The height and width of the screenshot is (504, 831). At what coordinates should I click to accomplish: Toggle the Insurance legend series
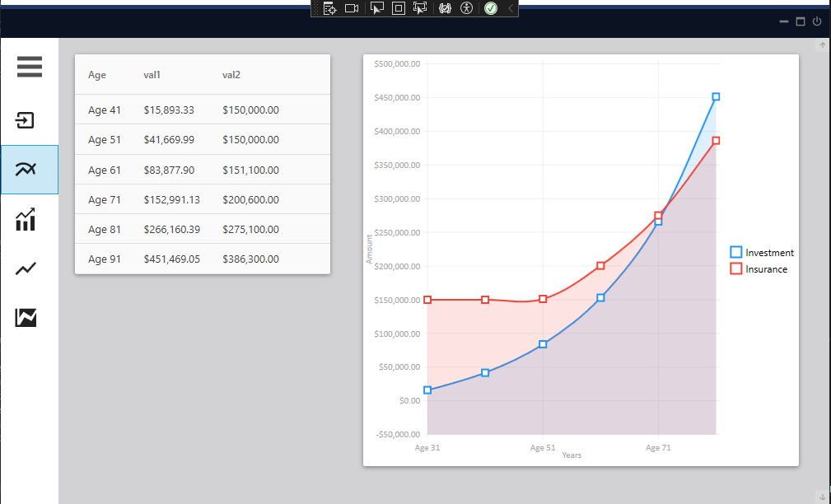coord(759,268)
